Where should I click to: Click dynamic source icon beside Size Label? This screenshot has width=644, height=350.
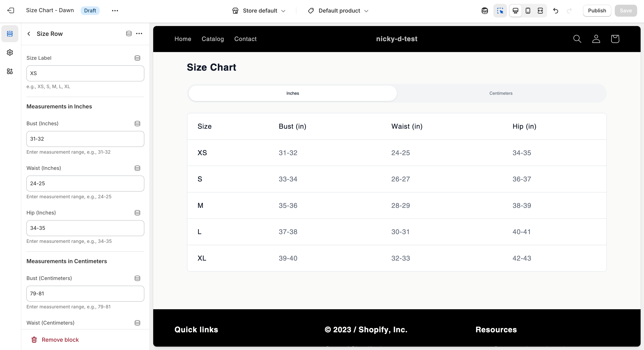pos(137,58)
